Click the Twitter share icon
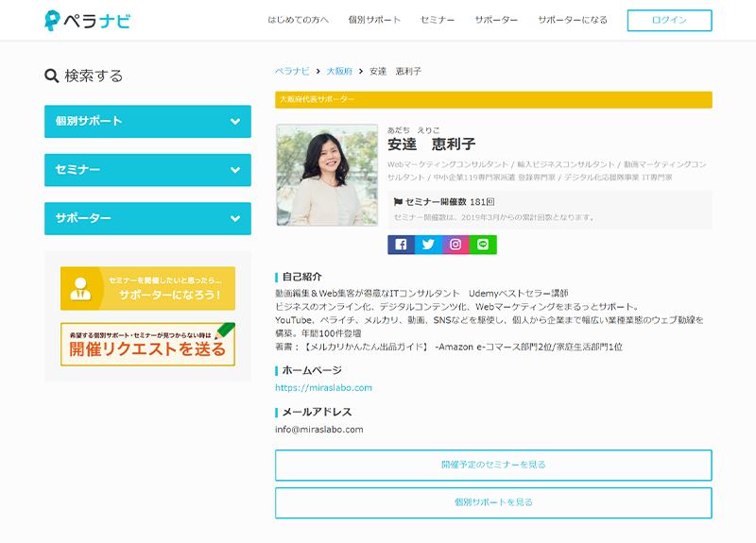 (428, 245)
